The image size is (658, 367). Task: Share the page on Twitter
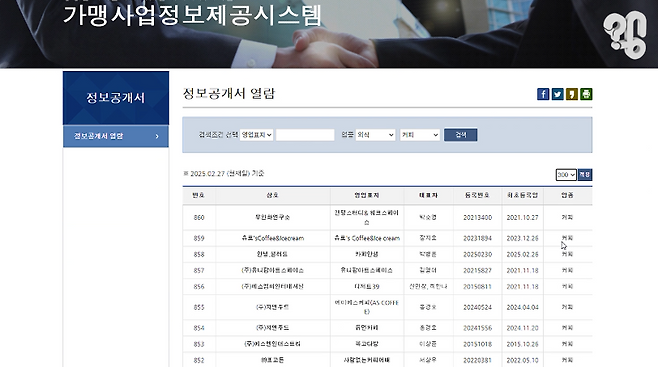tap(557, 94)
